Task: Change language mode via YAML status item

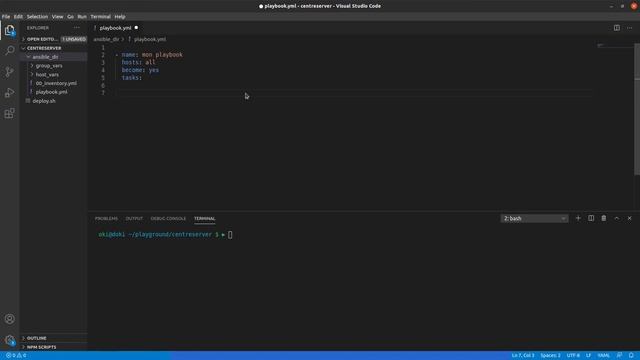Action: (x=603, y=356)
